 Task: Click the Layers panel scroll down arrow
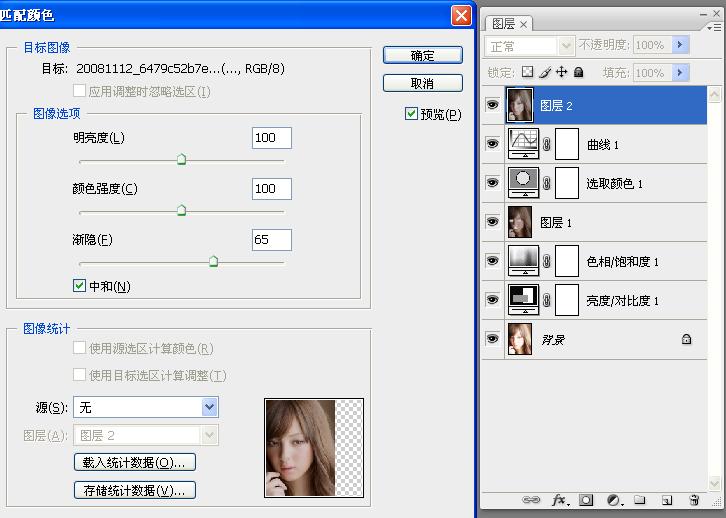coord(714,484)
